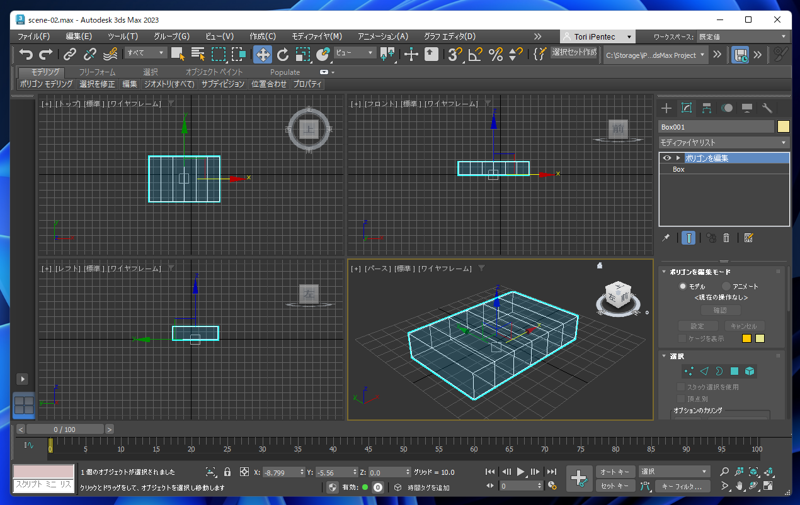Click the Bind to Space Warp icon

coord(110,54)
